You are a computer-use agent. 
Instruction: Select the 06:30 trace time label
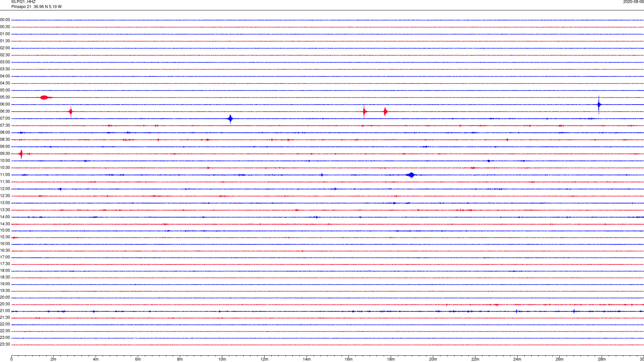click(x=5, y=112)
